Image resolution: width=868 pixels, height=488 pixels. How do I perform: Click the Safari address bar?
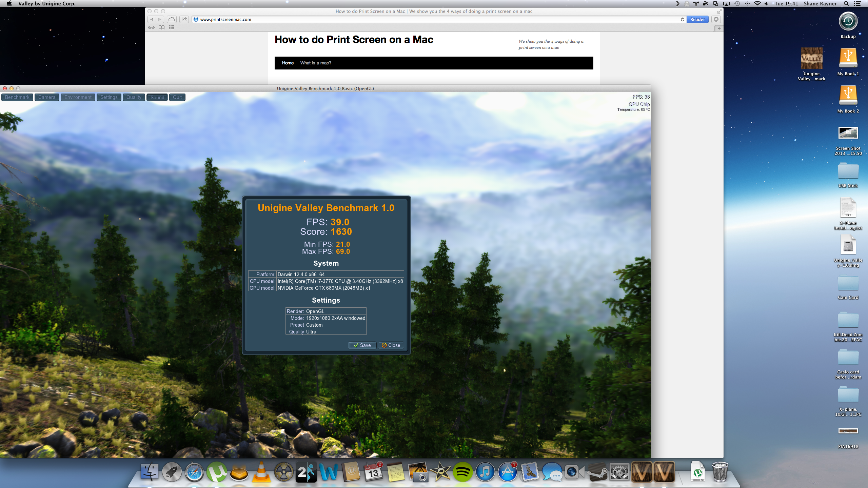(x=437, y=19)
